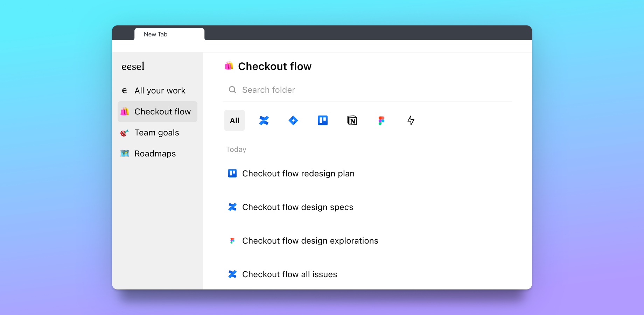Select Checkout flow folder in sidebar
This screenshot has width=644, height=315.
tap(157, 112)
